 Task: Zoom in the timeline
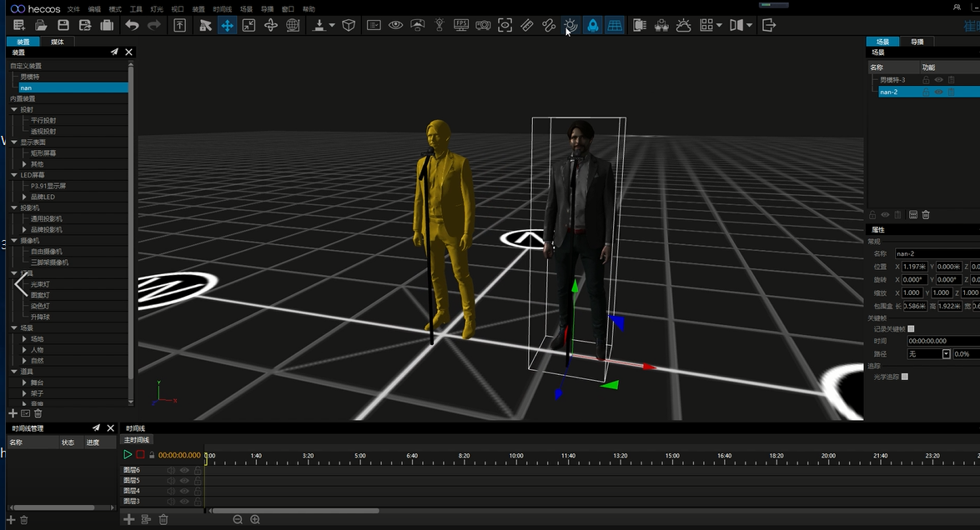tap(255, 519)
